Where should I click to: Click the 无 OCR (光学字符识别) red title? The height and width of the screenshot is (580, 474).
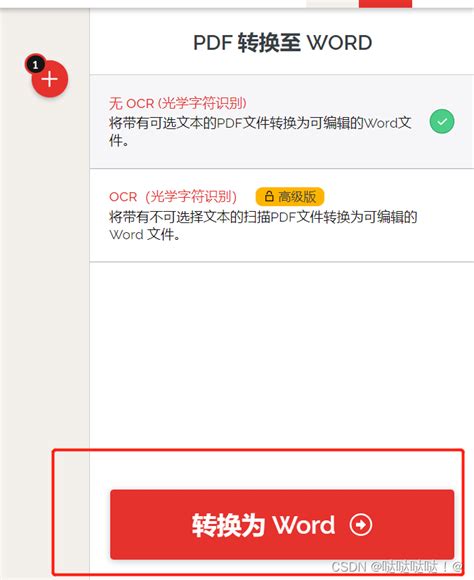tap(178, 103)
